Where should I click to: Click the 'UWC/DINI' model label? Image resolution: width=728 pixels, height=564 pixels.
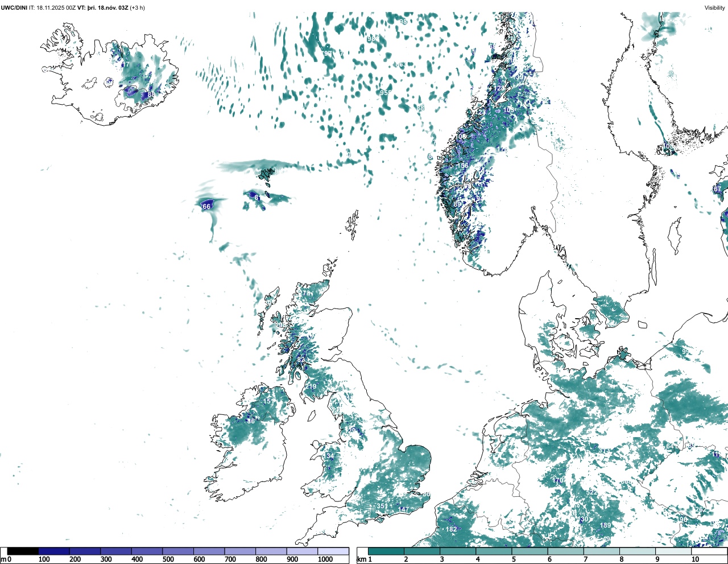(x=14, y=7)
